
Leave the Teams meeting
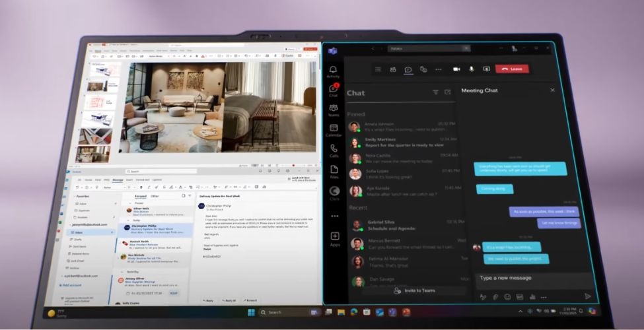pyautogui.click(x=512, y=69)
